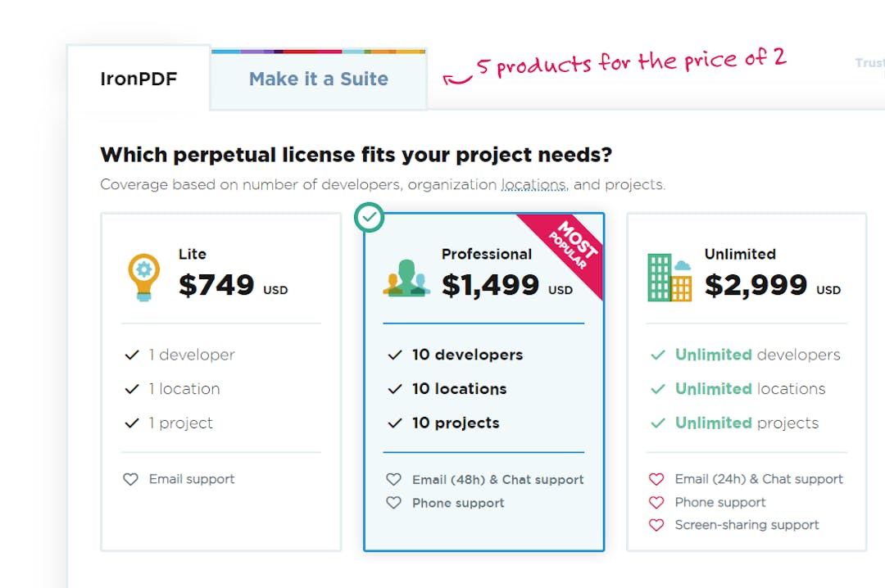Click red heart next to Unlimited Phone support

click(x=656, y=502)
